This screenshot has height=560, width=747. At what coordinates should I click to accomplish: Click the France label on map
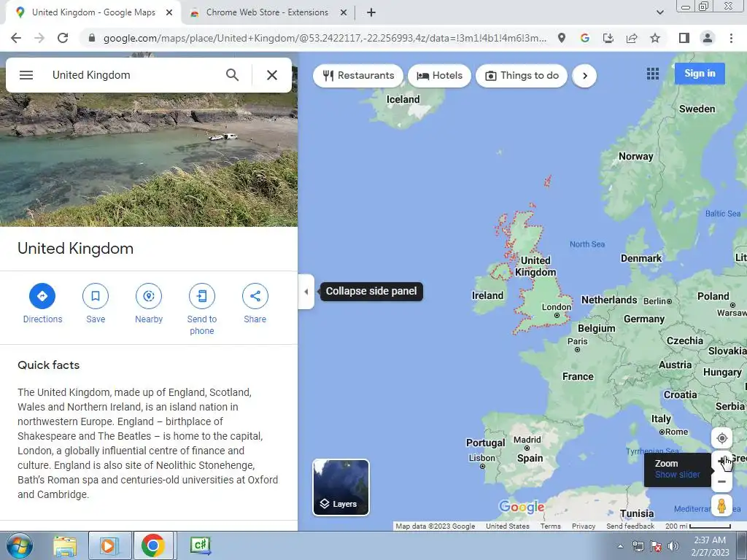(578, 377)
